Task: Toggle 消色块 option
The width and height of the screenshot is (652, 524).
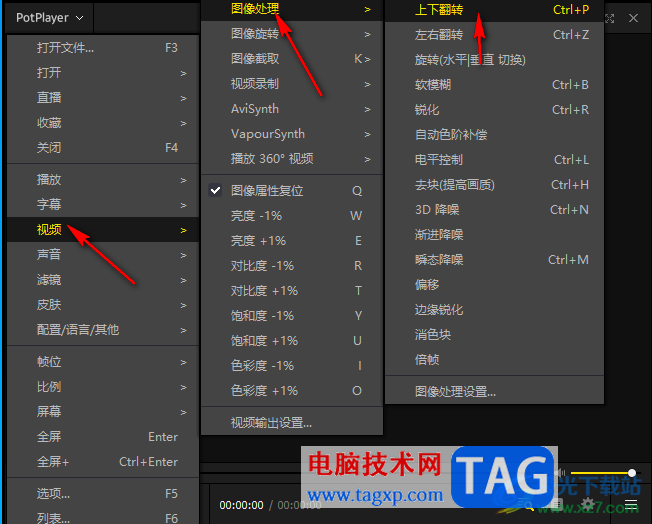Action: pyautogui.click(x=494, y=335)
